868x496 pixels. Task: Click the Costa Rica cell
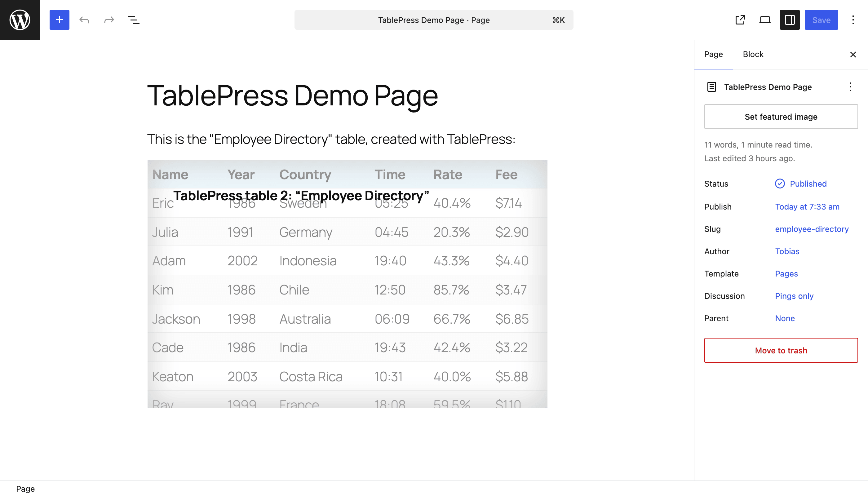(311, 376)
